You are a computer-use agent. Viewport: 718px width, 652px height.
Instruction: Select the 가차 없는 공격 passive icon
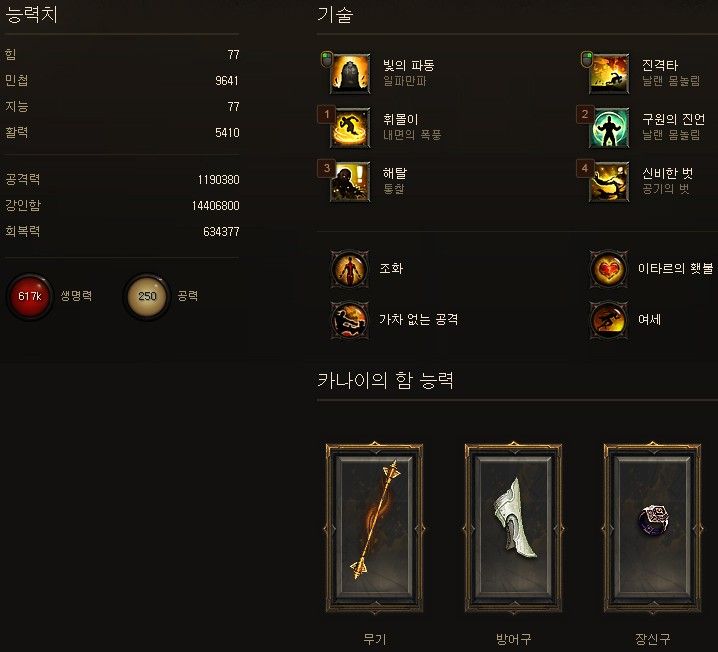(350, 320)
